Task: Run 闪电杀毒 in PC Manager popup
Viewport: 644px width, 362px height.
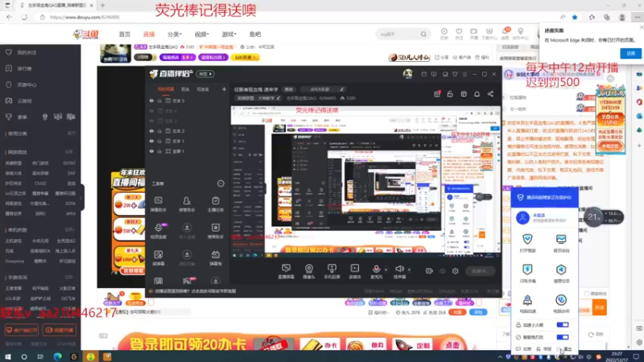Action: click(x=527, y=274)
